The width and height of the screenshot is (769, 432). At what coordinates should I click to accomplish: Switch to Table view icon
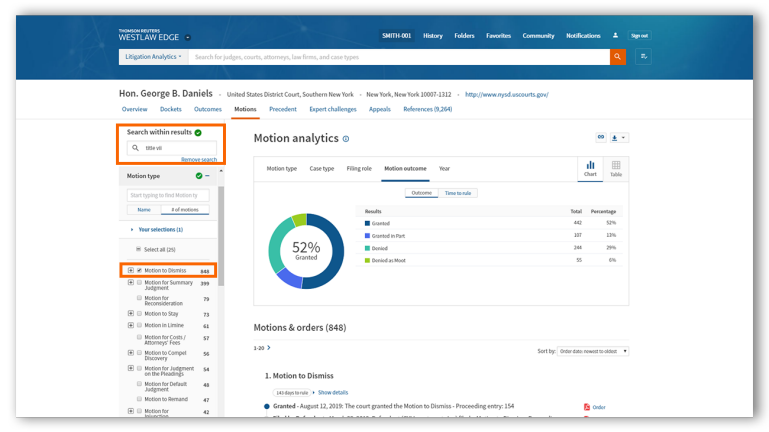(x=616, y=168)
